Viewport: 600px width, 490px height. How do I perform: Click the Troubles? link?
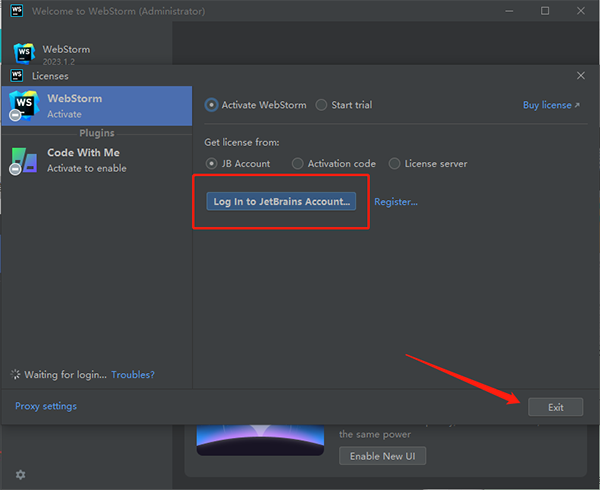133,374
